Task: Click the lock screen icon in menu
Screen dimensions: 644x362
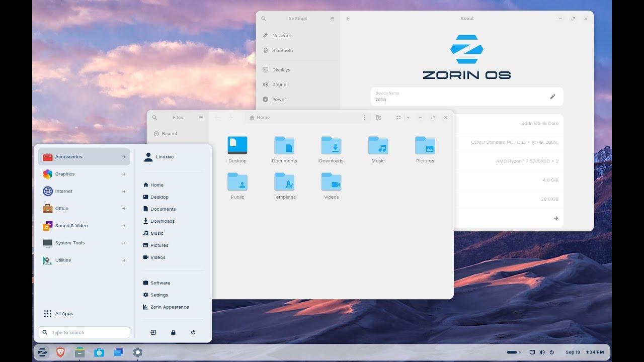Action: (173, 332)
